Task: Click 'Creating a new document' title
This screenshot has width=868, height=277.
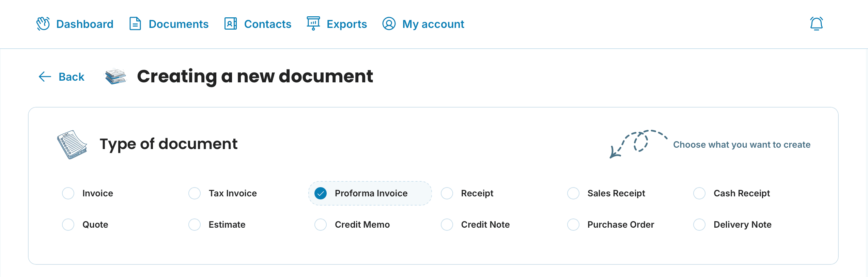Action: click(255, 77)
